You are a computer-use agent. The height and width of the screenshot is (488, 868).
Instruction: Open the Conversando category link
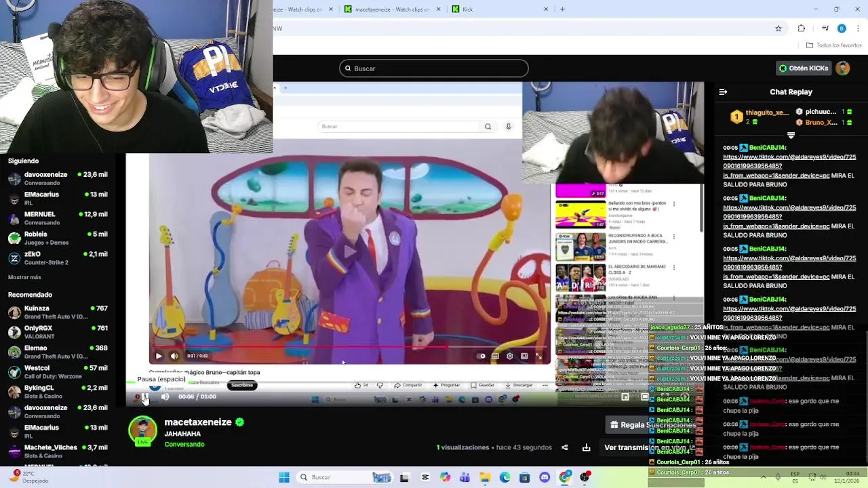click(x=184, y=445)
